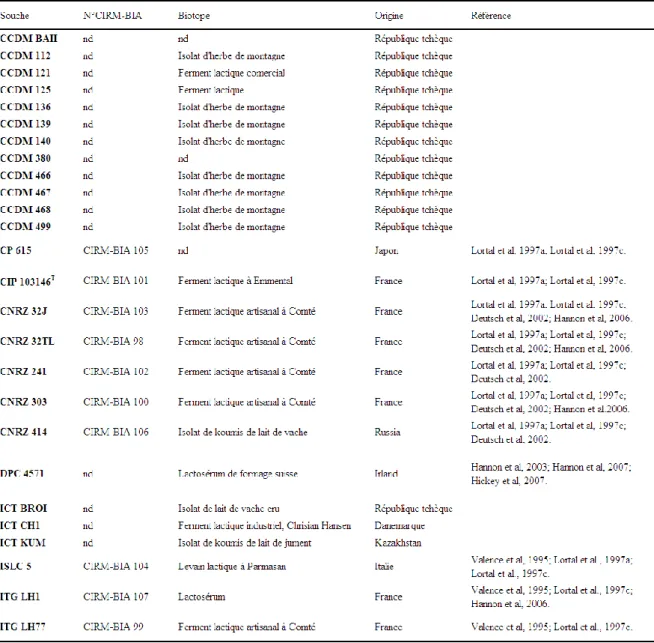Select origin Danemarque for ICT CH1

(400, 525)
